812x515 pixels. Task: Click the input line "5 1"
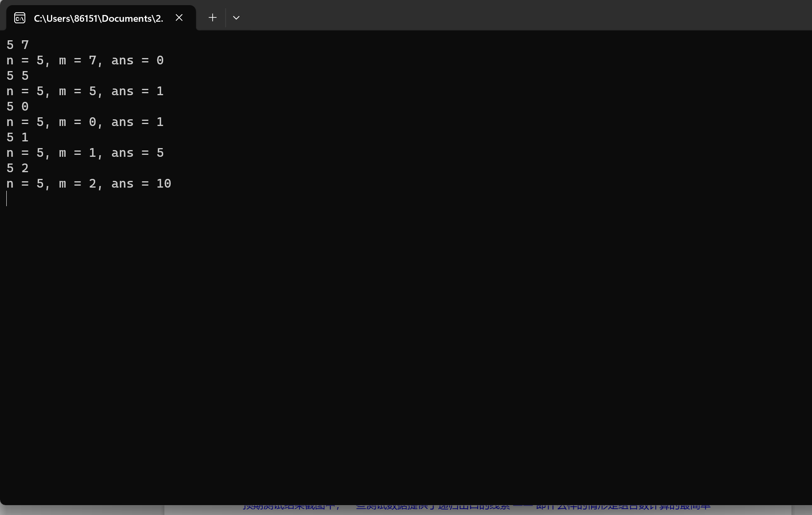point(18,137)
